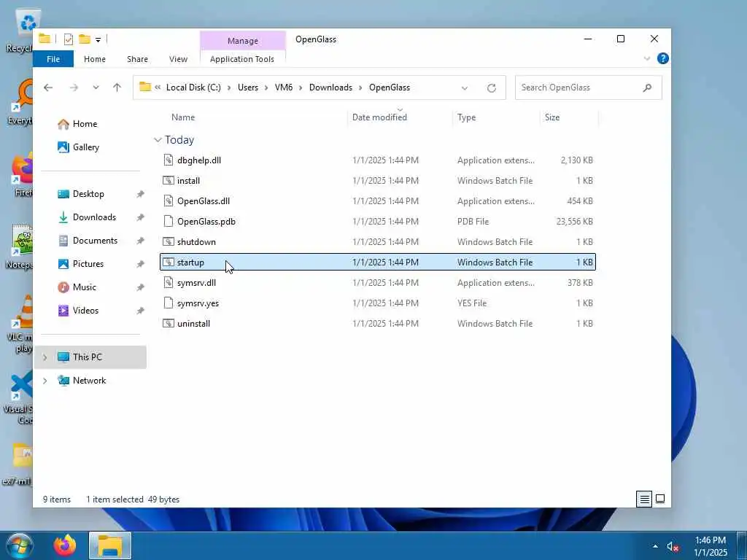Go back using the back arrow
The width and height of the screenshot is (747, 560).
tap(48, 87)
